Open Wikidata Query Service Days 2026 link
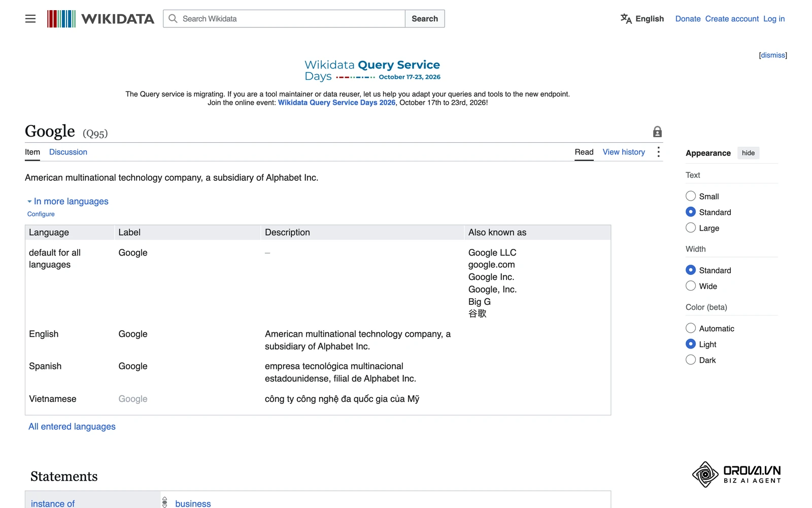812x508 pixels. tap(336, 103)
